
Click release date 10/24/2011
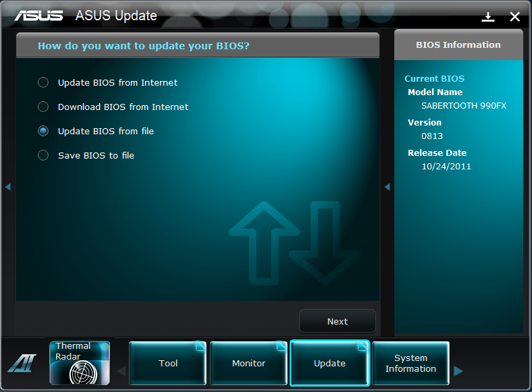[446, 167]
